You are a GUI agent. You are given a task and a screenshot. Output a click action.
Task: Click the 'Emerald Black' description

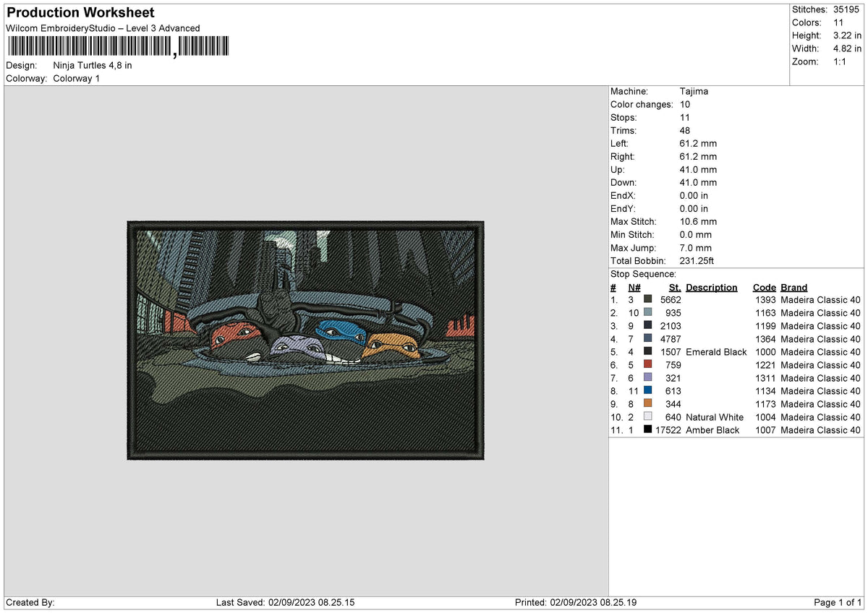point(716,352)
